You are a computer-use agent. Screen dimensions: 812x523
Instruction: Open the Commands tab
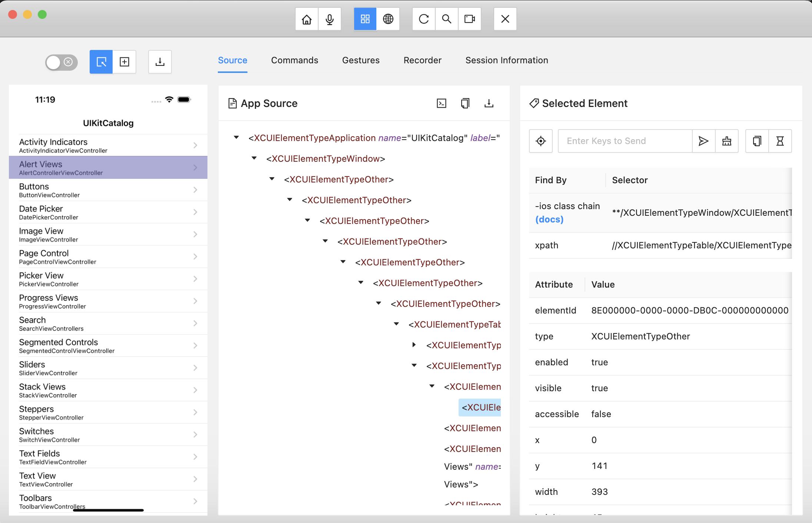294,60
